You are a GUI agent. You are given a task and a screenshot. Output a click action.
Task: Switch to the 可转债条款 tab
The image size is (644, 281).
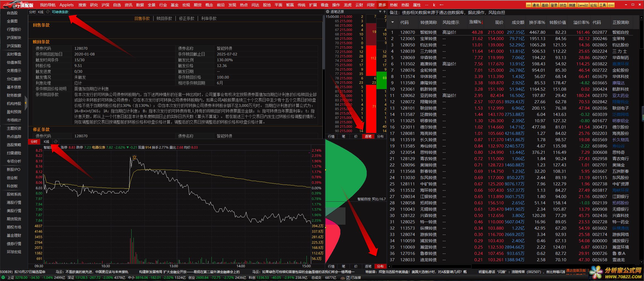coord(60,12)
